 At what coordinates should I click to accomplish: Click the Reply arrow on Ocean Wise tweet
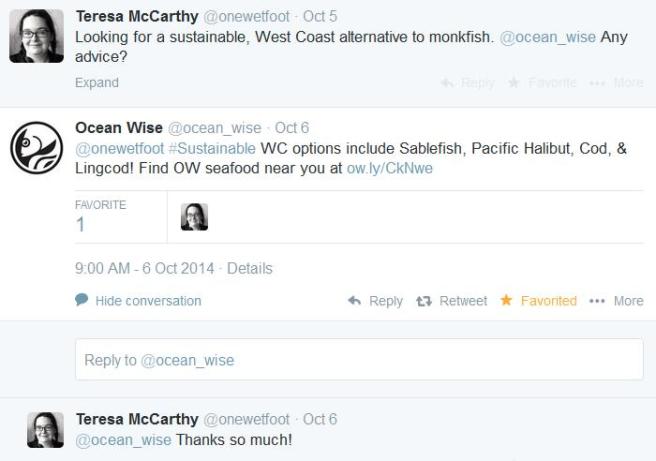tap(375, 300)
